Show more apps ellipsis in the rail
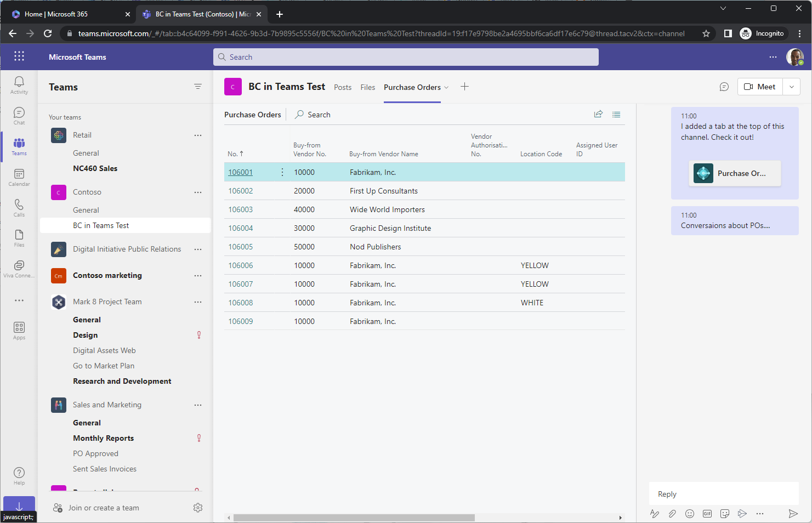Image resolution: width=812 pixels, height=523 pixels. coord(19,300)
